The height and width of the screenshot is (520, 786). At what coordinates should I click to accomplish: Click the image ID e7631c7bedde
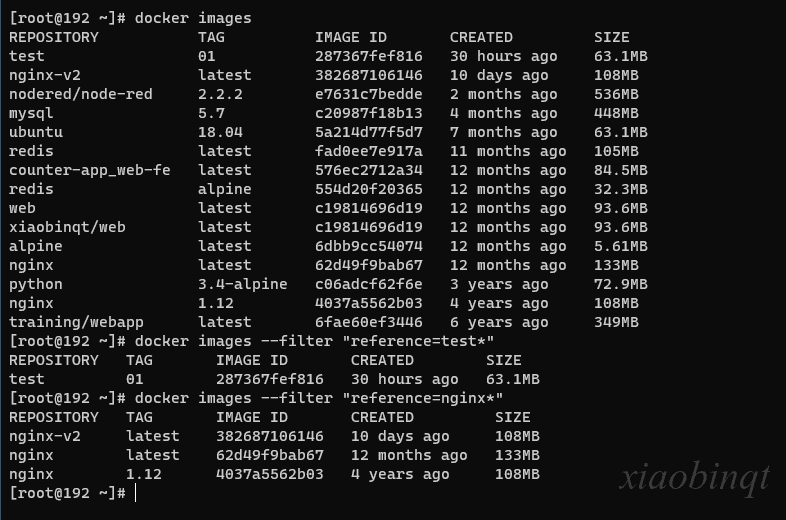coord(368,94)
